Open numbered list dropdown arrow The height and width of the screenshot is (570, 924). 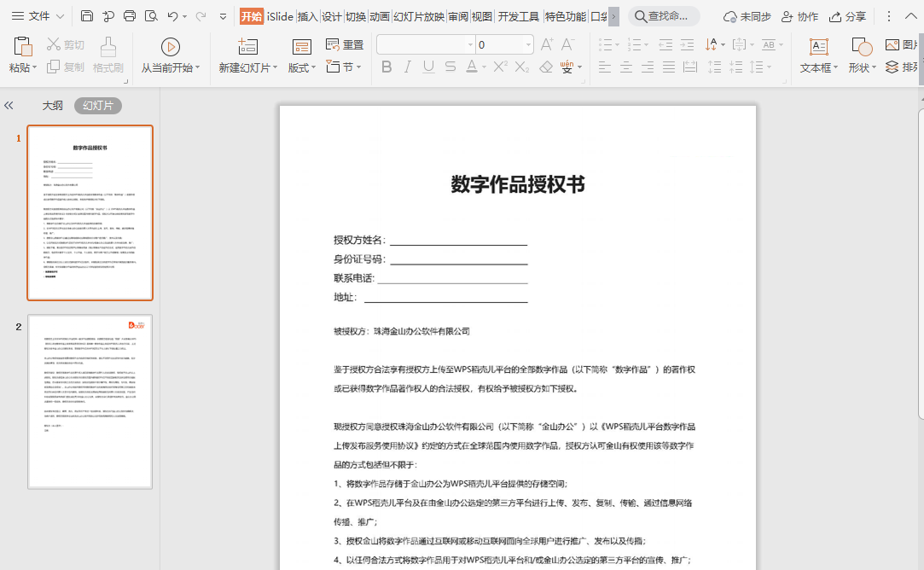point(646,45)
